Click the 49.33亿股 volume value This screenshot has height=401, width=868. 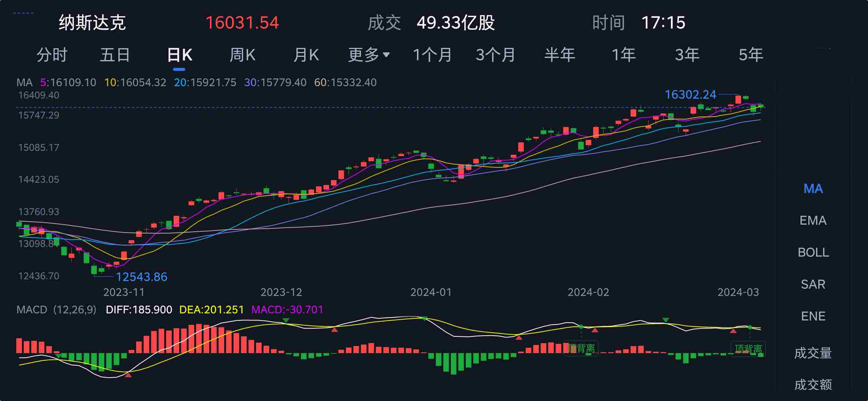click(x=456, y=23)
